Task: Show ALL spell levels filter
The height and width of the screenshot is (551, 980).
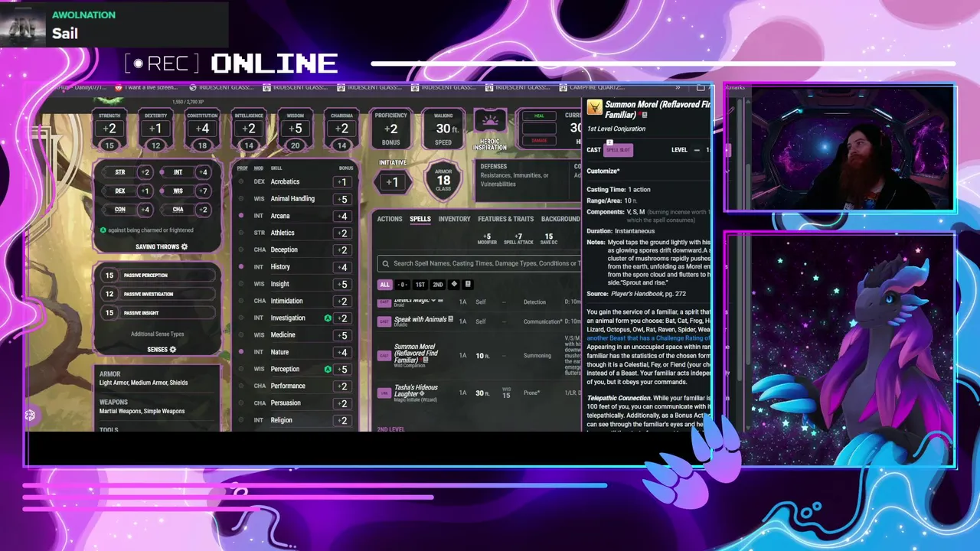Action: tap(384, 285)
